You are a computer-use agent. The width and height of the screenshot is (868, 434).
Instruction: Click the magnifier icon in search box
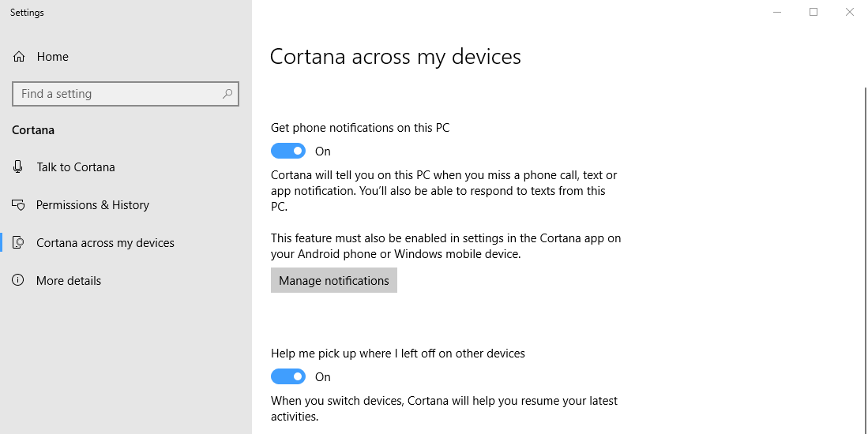tap(227, 94)
